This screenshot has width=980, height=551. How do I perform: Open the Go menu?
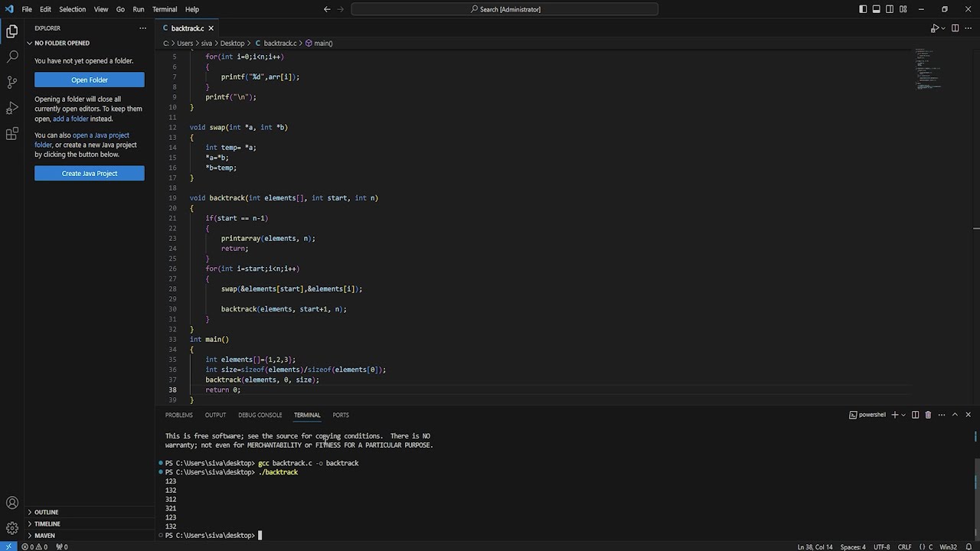(120, 9)
